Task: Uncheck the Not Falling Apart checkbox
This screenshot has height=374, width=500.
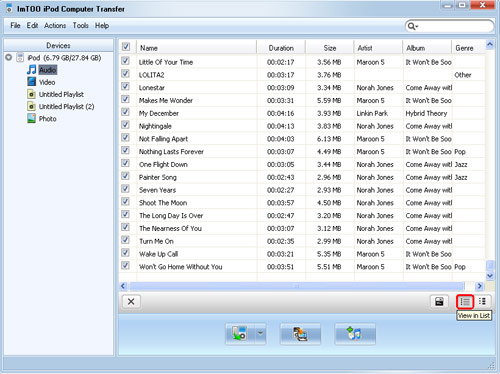Action: [125, 137]
